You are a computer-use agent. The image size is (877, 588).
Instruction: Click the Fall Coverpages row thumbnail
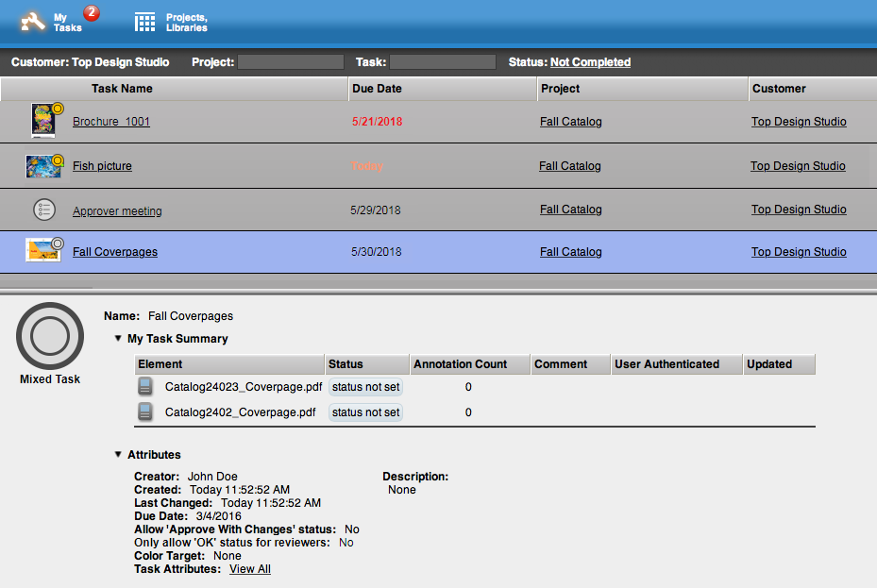pos(44,251)
